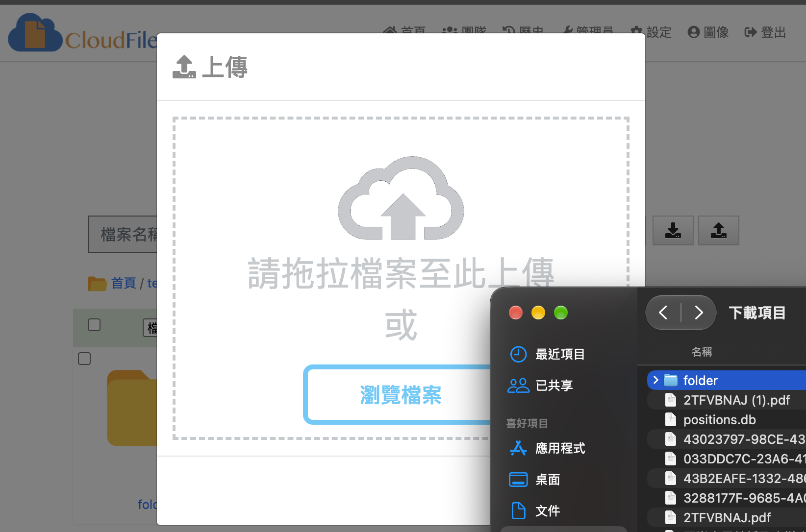806x532 pixels.
Task: Click the file icon of 2TFVBNAJ (1).pdf
Action: click(x=671, y=400)
